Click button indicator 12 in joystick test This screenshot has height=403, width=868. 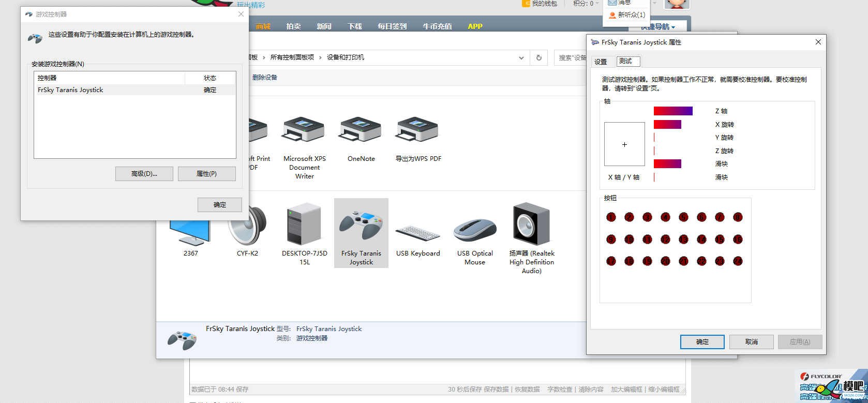pos(665,239)
